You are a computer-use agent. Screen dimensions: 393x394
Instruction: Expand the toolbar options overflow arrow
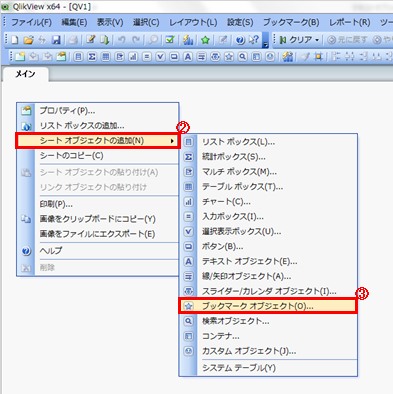265,41
